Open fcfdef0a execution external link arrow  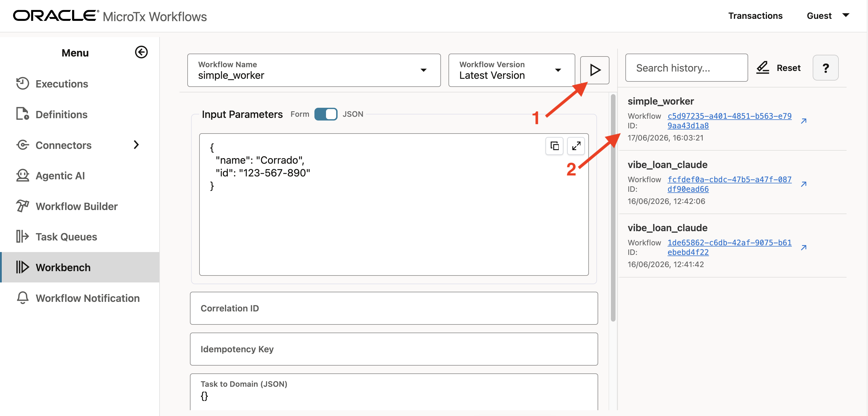(804, 184)
